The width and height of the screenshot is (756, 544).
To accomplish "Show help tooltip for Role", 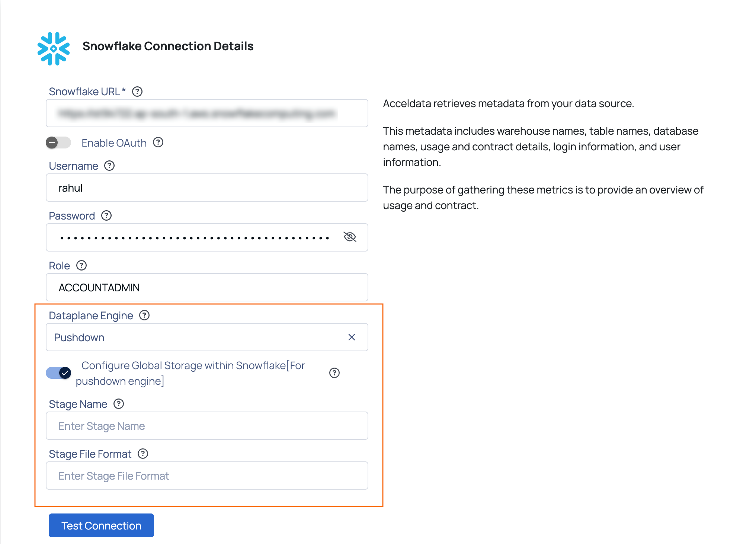I will click(81, 266).
